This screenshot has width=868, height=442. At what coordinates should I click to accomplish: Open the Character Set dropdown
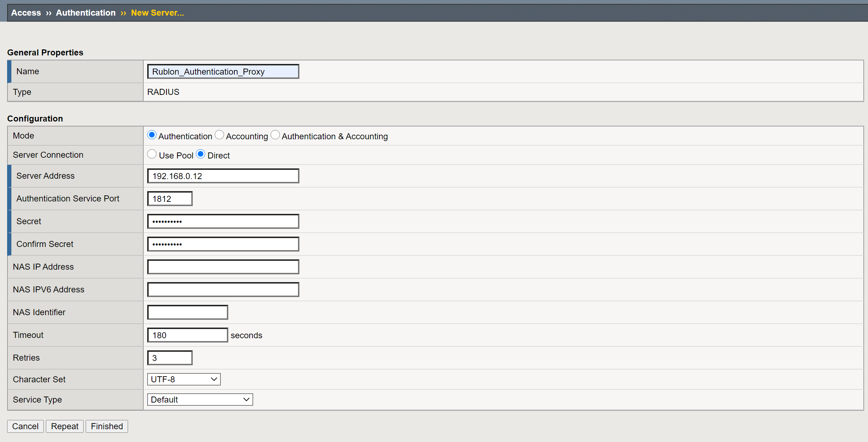pos(184,379)
